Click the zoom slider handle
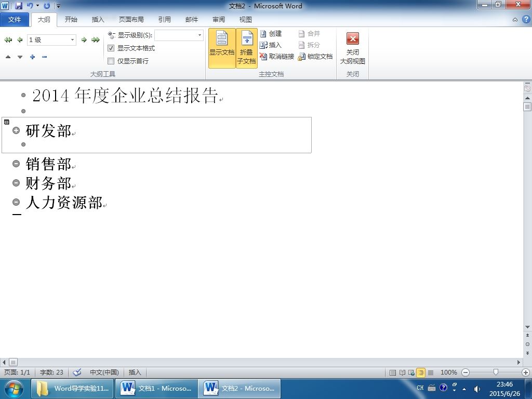The height and width of the screenshot is (399, 532). pos(496,373)
